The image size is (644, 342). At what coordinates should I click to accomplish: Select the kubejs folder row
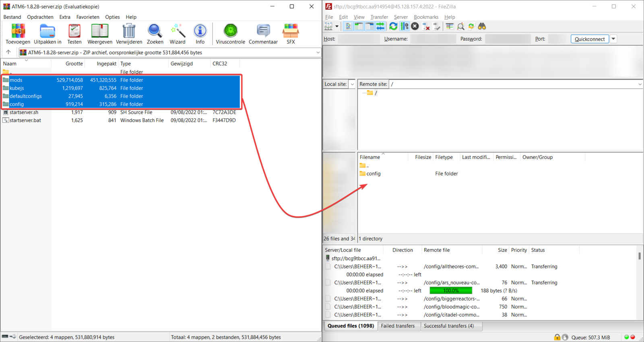[121, 88]
